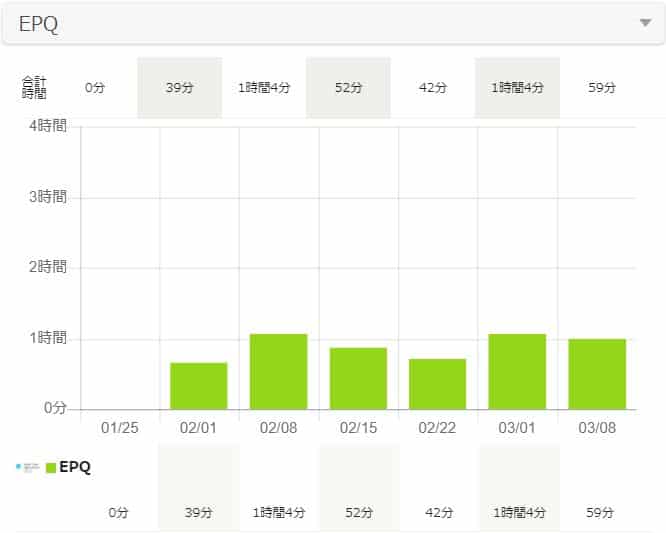Click the 合計時間 row header label
Image resolution: width=666 pixels, height=533 pixels.
click(34, 88)
